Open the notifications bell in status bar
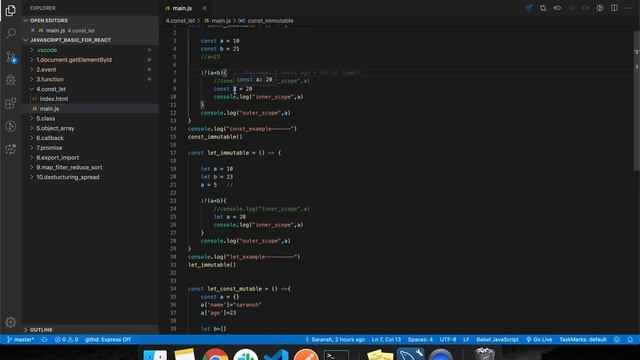 click(x=630, y=340)
